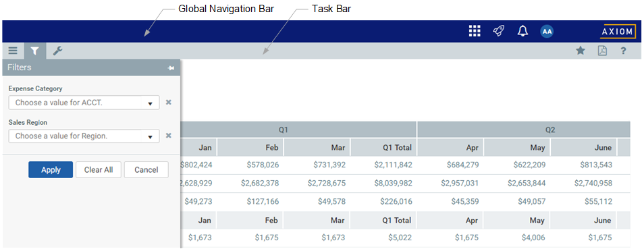Image resolution: width=644 pixels, height=249 pixels.
Task: Expand the Sales Region dropdown arrow
Action: pyautogui.click(x=151, y=136)
